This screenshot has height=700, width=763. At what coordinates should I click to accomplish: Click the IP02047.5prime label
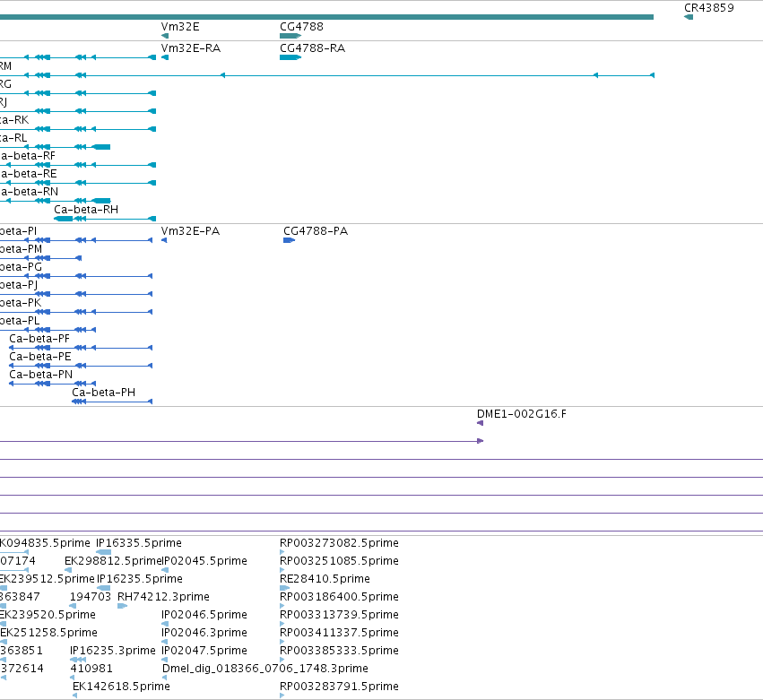(x=204, y=651)
